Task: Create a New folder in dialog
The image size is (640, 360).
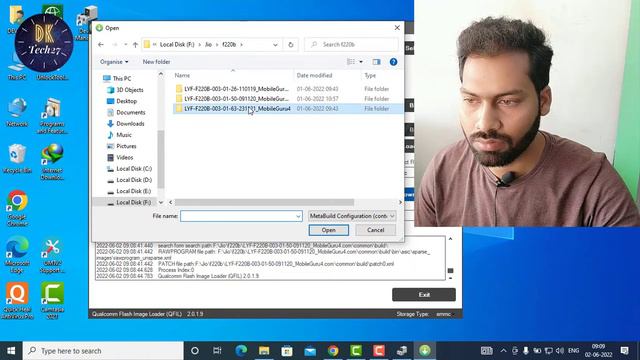Action: click(x=156, y=62)
